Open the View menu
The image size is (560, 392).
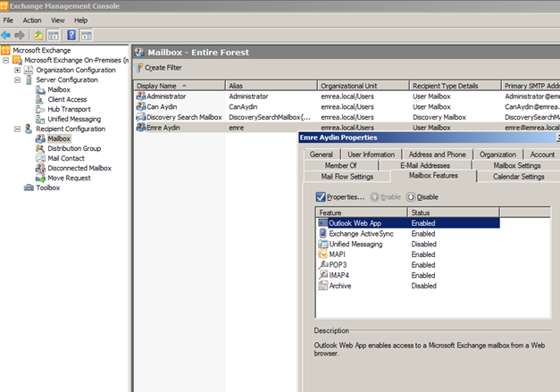click(58, 21)
